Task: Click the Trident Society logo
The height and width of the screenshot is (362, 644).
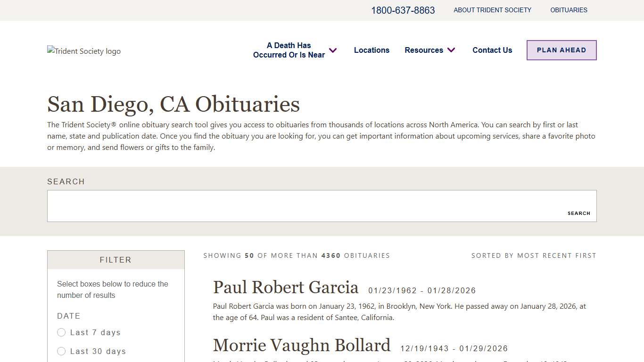Action: [x=84, y=51]
